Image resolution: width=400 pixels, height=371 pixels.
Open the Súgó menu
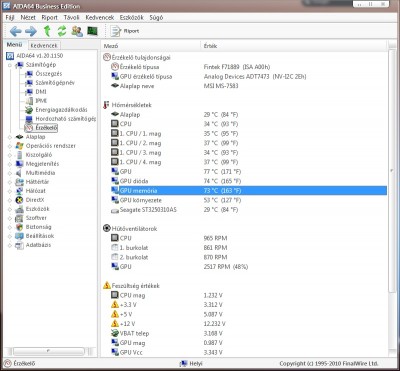[x=156, y=17]
